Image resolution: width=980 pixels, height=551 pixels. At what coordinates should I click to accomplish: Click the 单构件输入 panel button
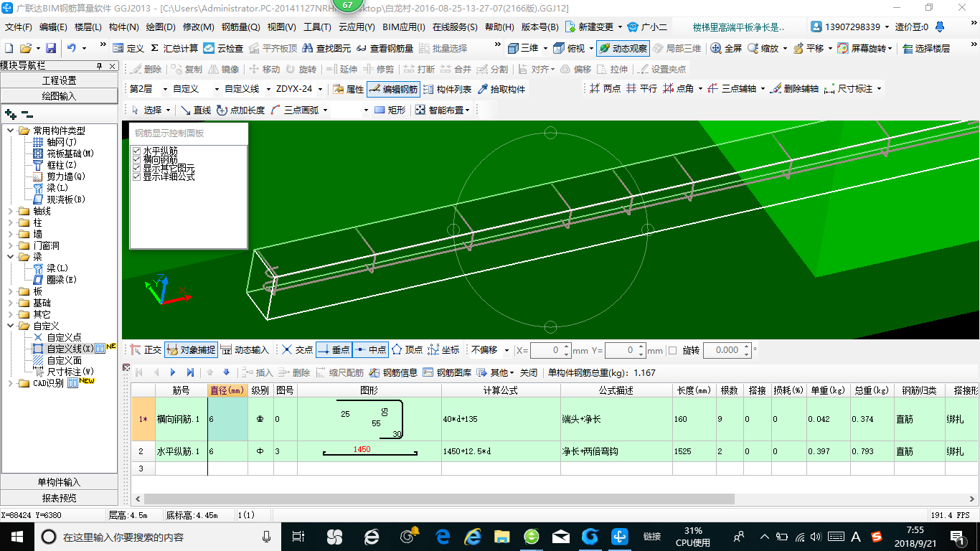(x=59, y=482)
